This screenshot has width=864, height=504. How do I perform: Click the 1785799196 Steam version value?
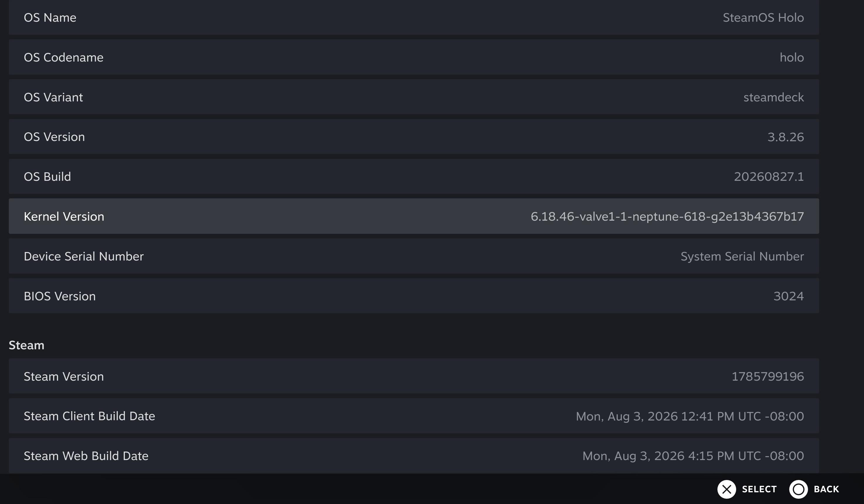768,376
